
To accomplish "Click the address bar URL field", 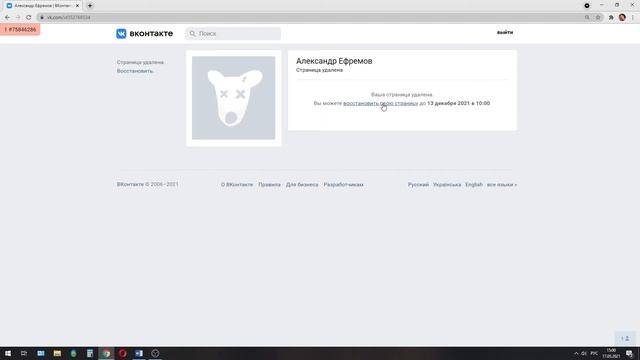I will pyautogui.click(x=310, y=18).
